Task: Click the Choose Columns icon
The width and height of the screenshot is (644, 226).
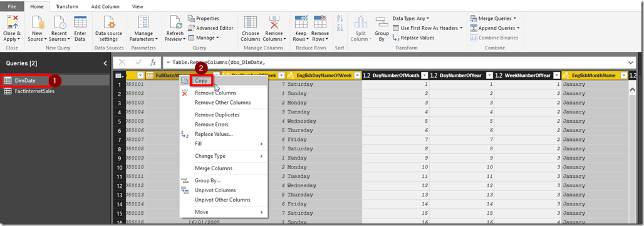Action: point(251,22)
